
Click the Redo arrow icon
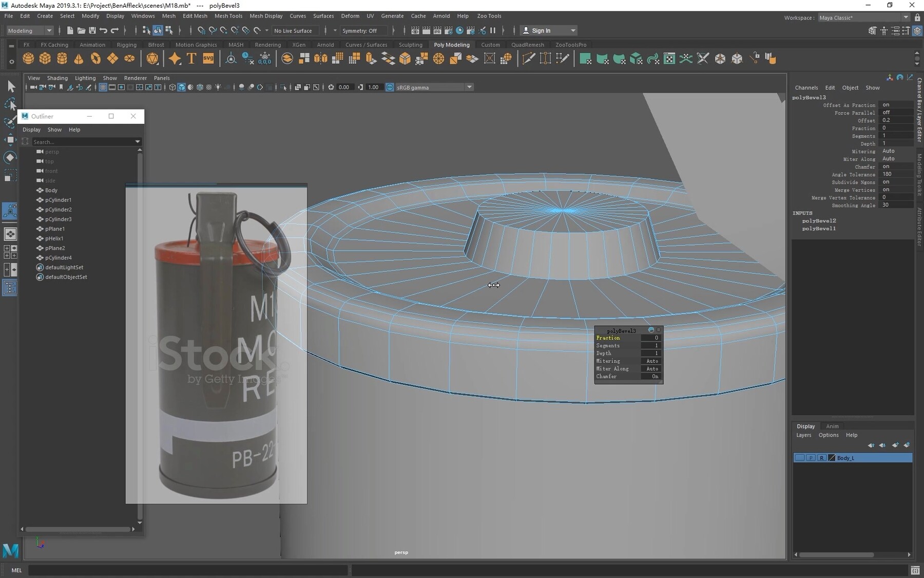(115, 31)
